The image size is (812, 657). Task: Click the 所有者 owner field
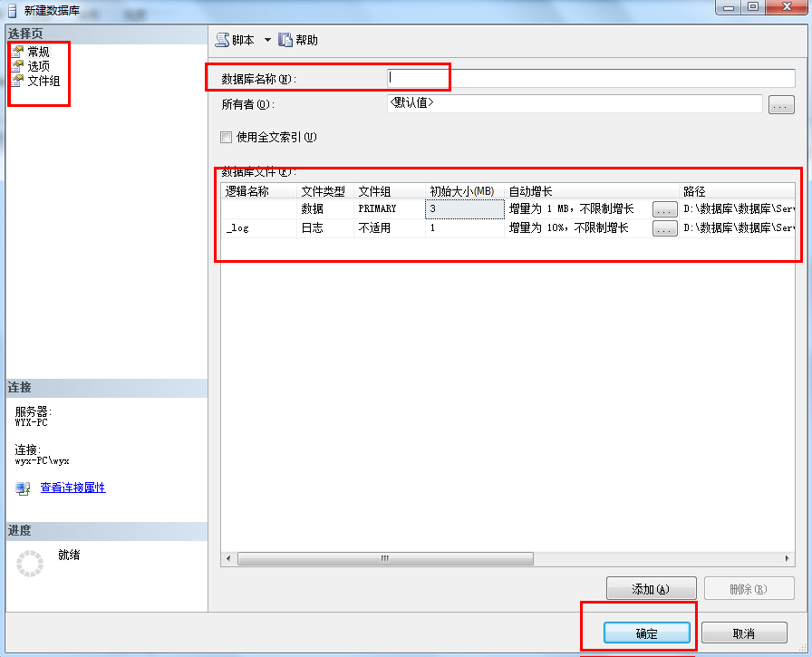[575, 103]
